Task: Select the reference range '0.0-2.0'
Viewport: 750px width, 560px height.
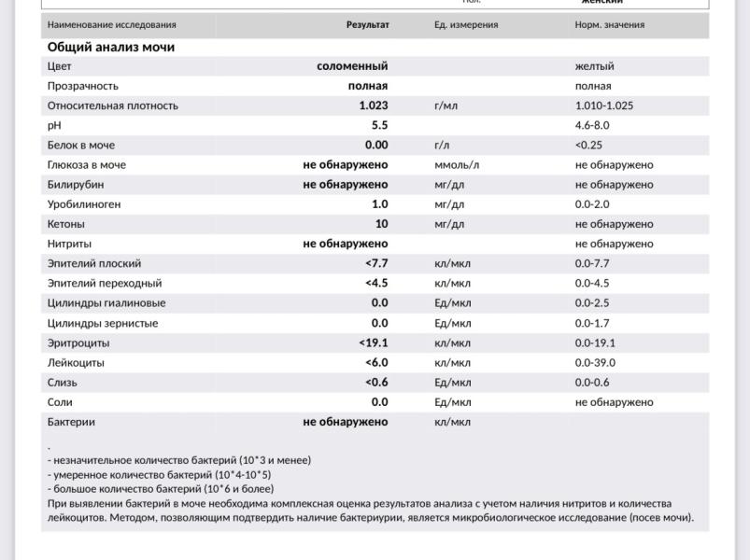Action: 592,204
